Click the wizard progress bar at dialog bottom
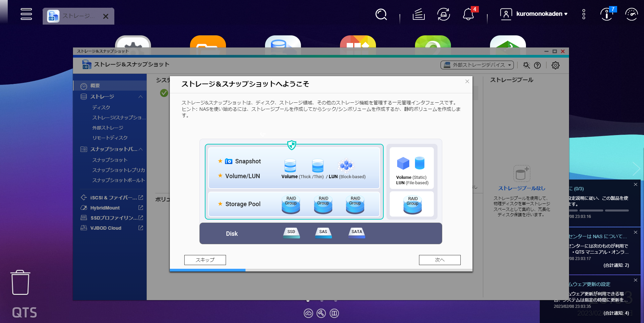The image size is (644, 323). pos(321,270)
